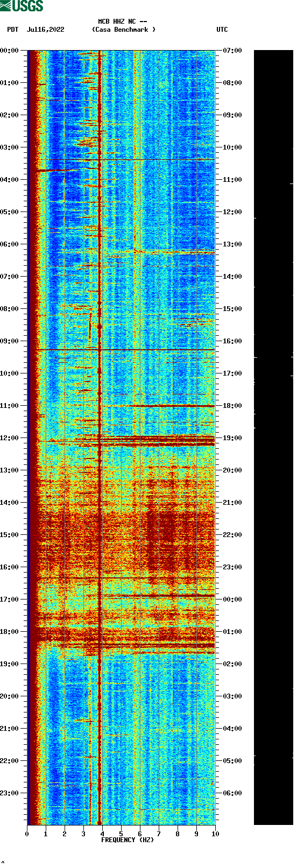Click the 2 Hz frequency tick label

coord(65,834)
